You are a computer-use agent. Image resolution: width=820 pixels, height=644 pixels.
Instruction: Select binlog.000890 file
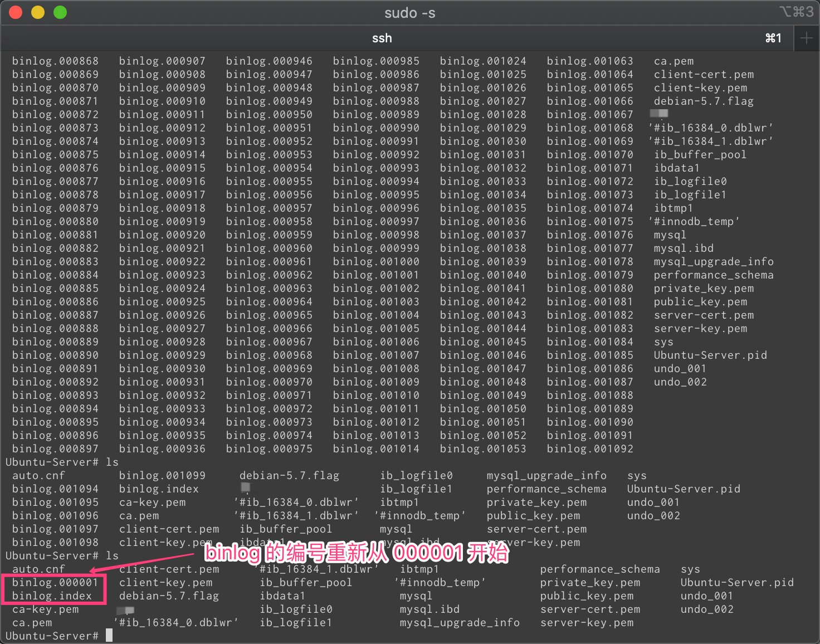[x=55, y=355]
